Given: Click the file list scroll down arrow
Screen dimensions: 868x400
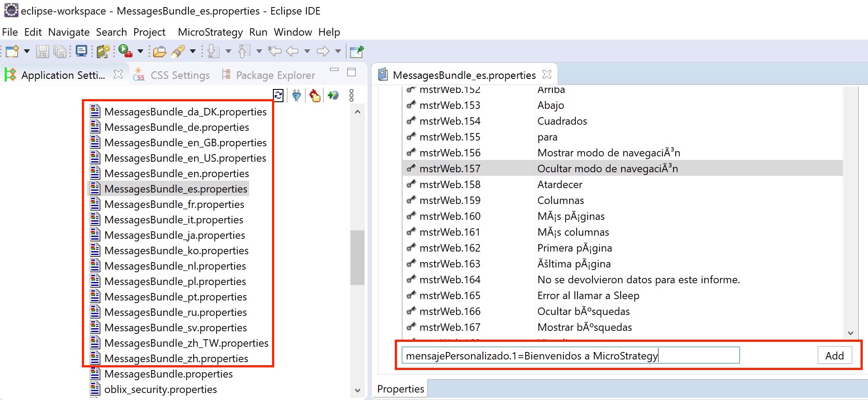Looking at the screenshot, I should (357, 390).
